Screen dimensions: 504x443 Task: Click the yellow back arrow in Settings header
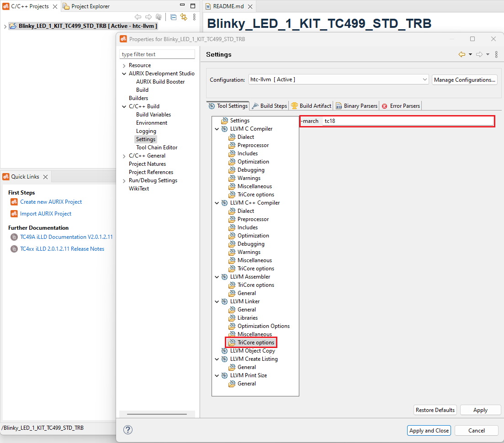click(x=462, y=54)
